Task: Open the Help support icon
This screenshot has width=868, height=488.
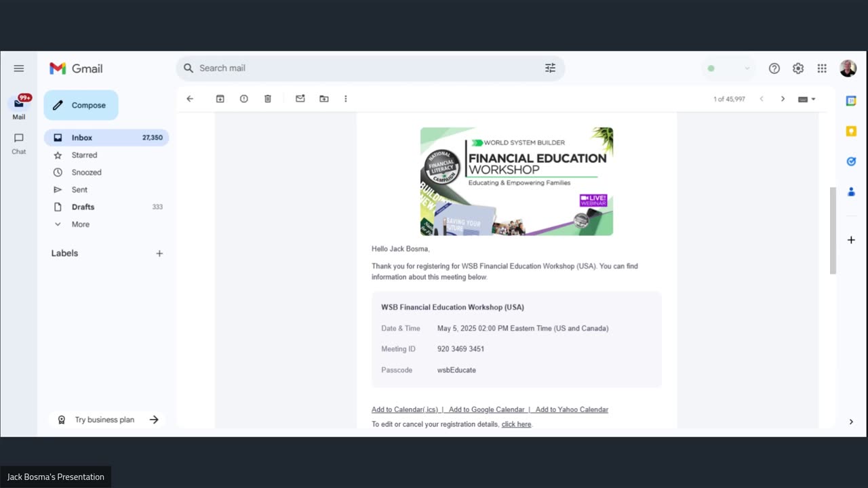Action: click(774, 68)
